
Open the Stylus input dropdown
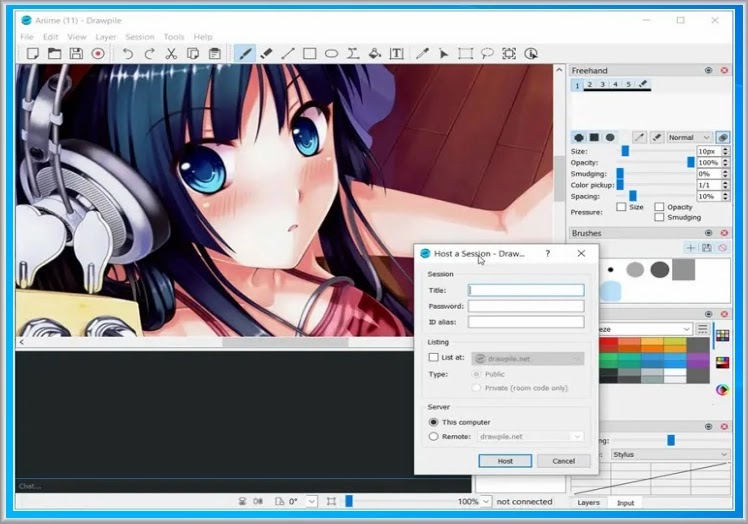point(670,454)
